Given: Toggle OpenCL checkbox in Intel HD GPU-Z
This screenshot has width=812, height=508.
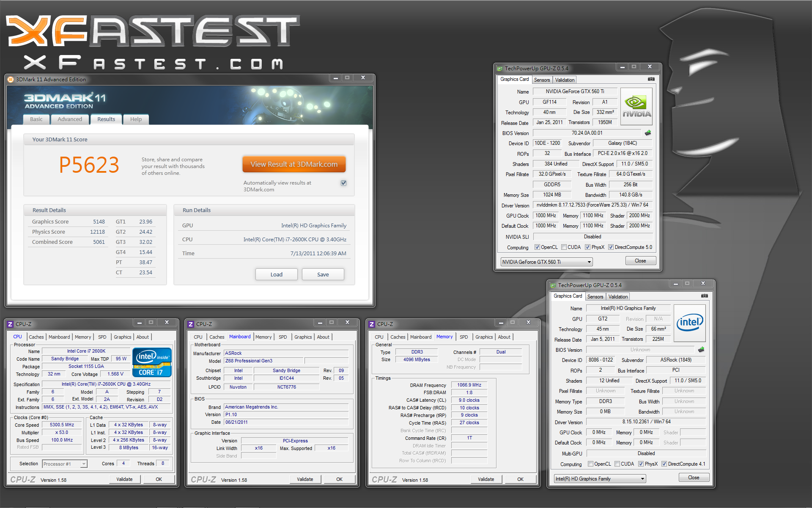Looking at the screenshot, I should tap(590, 464).
